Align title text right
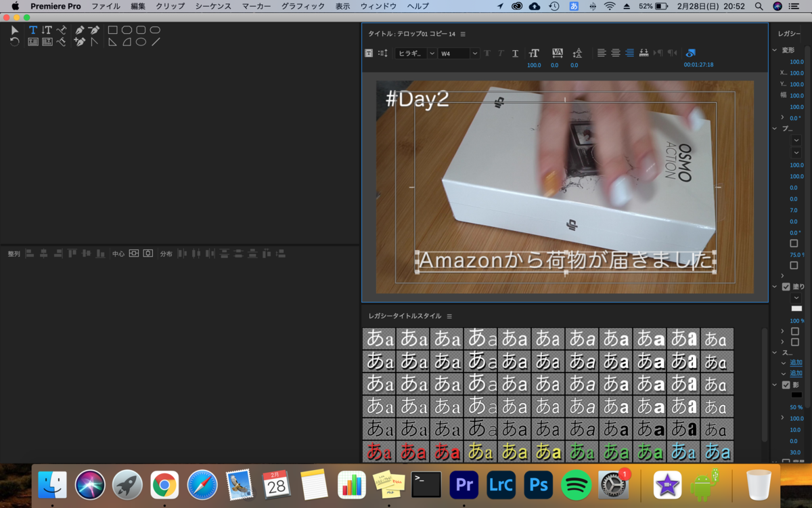This screenshot has height=508, width=812. [x=630, y=53]
